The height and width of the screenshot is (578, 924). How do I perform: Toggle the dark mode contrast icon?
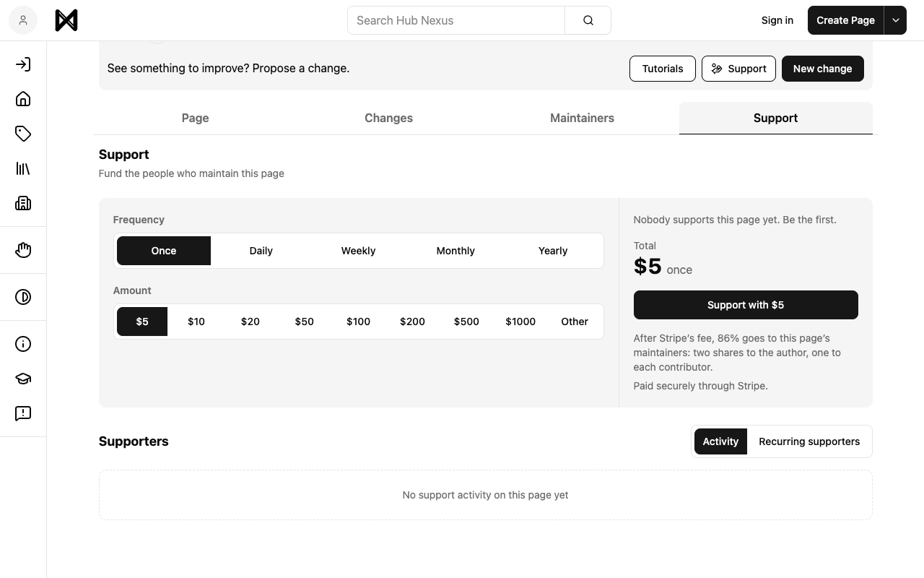coord(23,297)
